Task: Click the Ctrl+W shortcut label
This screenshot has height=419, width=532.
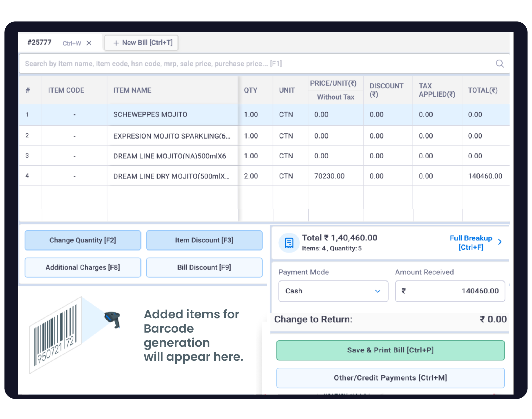Action: pyautogui.click(x=72, y=43)
